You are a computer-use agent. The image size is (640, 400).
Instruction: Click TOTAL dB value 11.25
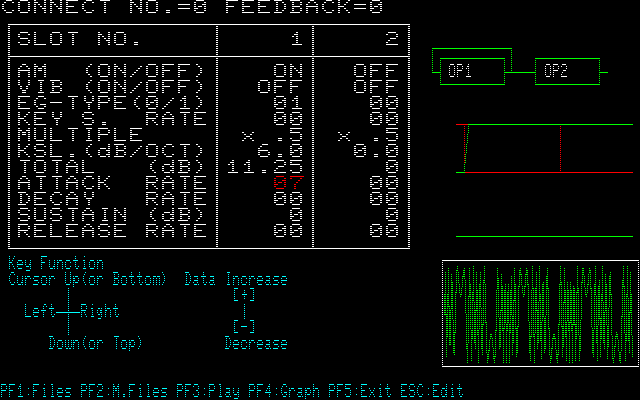coord(264,167)
